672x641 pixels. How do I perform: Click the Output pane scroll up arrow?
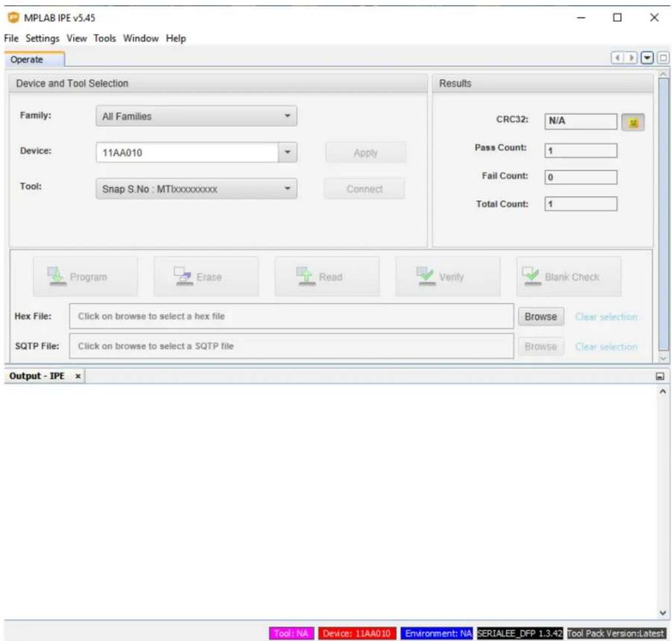pyautogui.click(x=662, y=391)
